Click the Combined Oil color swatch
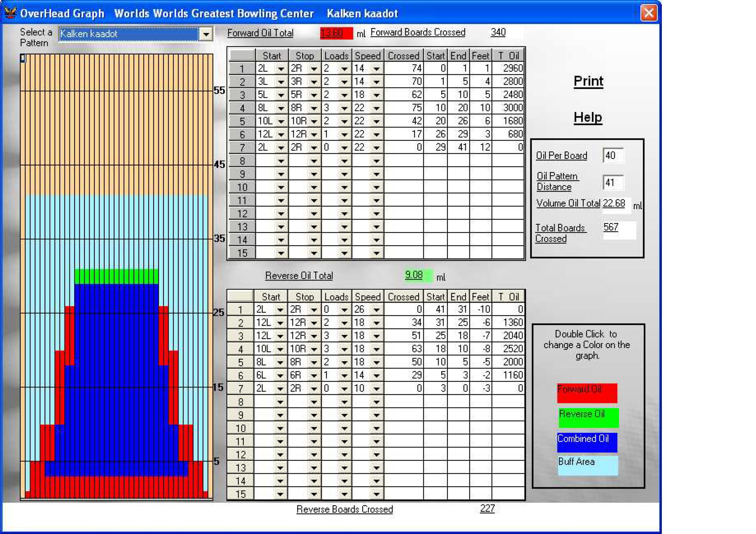 click(587, 442)
